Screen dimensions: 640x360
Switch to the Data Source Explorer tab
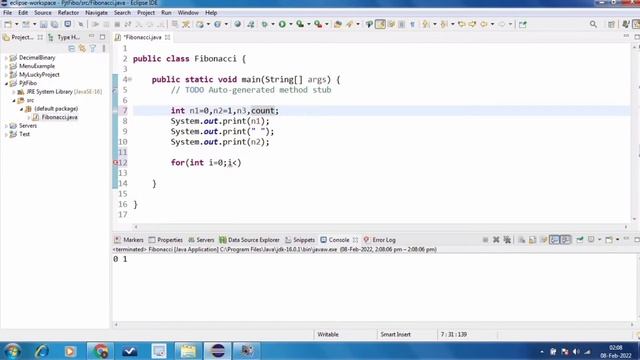249,240
